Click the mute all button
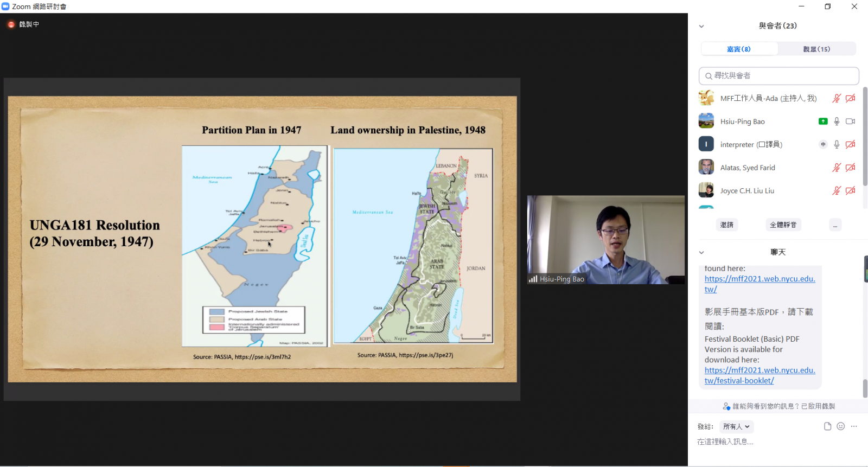Image resolution: width=868 pixels, height=467 pixels. (783, 225)
